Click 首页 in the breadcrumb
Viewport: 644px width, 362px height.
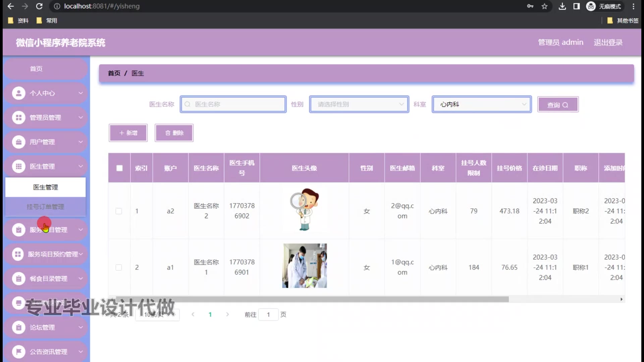pos(114,73)
